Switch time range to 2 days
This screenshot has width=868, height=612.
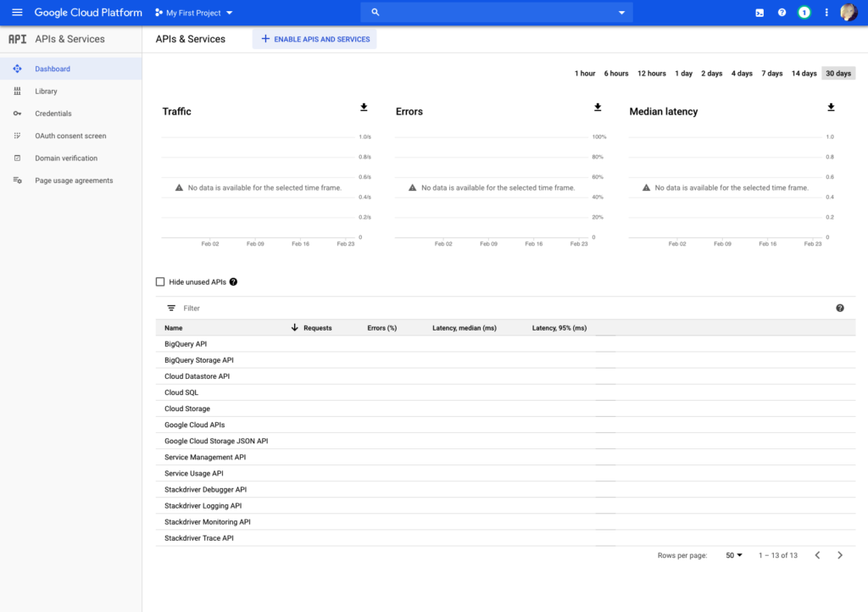pos(712,73)
